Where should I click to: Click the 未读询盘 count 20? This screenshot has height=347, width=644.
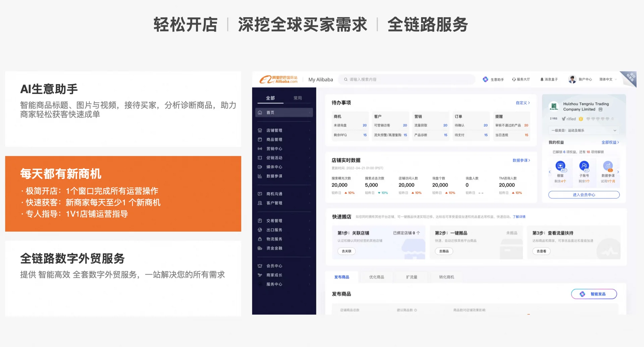pyautogui.click(x=365, y=125)
